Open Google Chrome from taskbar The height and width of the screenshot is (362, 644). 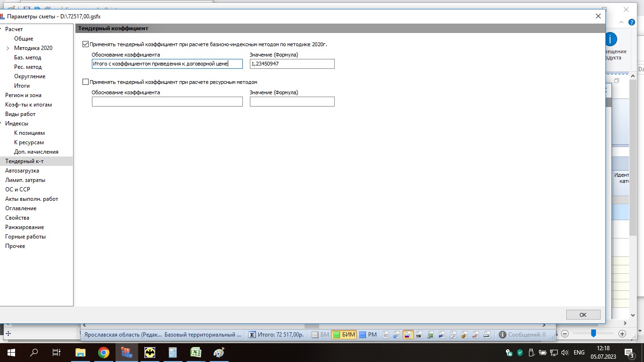[104, 353]
